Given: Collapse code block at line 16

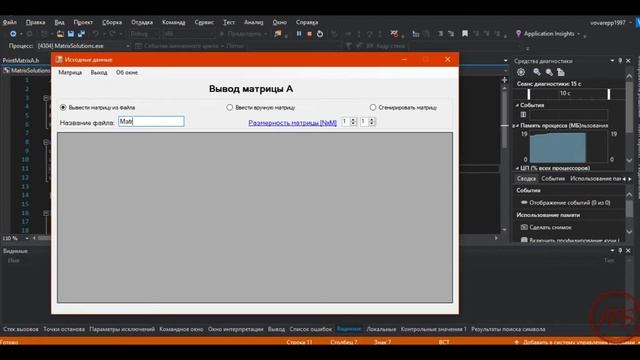Looking at the screenshot, I should point(46,213).
